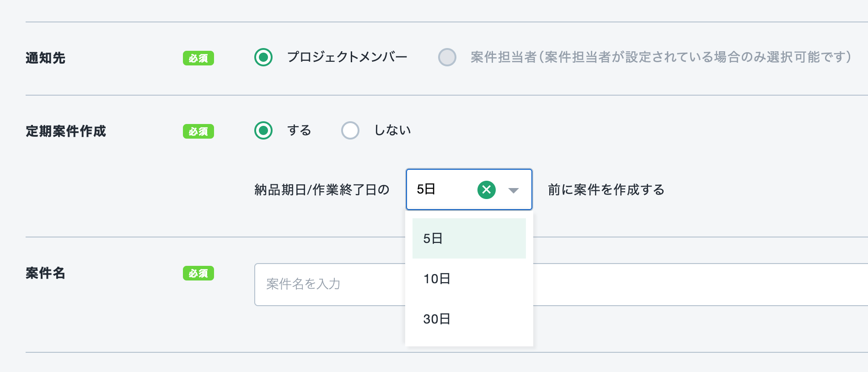Click the 必須 badge beside 案件名
868x372 pixels.
[198, 273]
